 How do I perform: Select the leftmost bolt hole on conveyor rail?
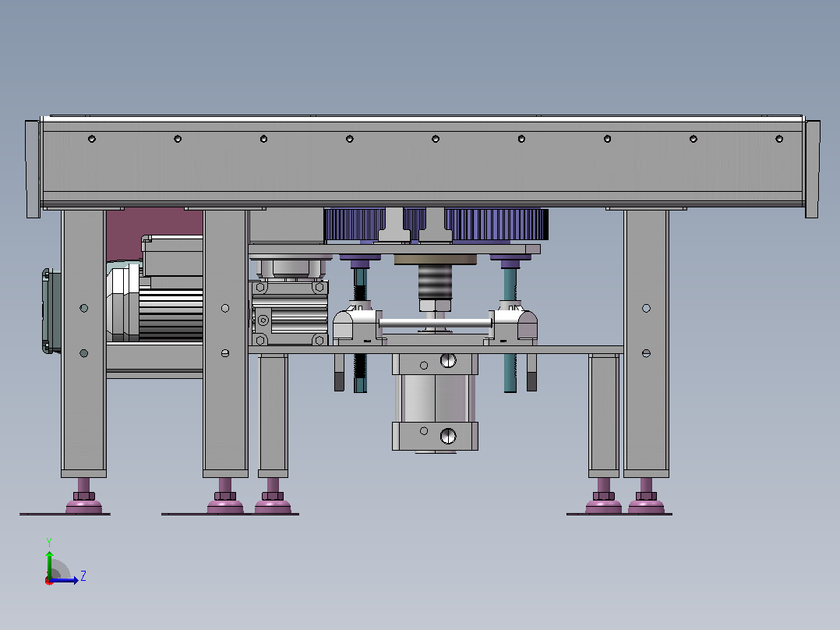[x=92, y=139]
